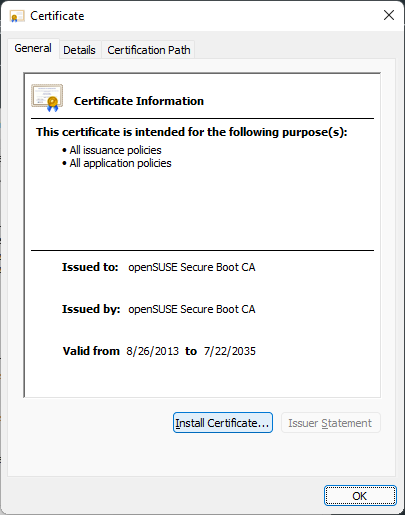Confirm with the OK button
This screenshot has width=405, height=515.
(x=360, y=496)
